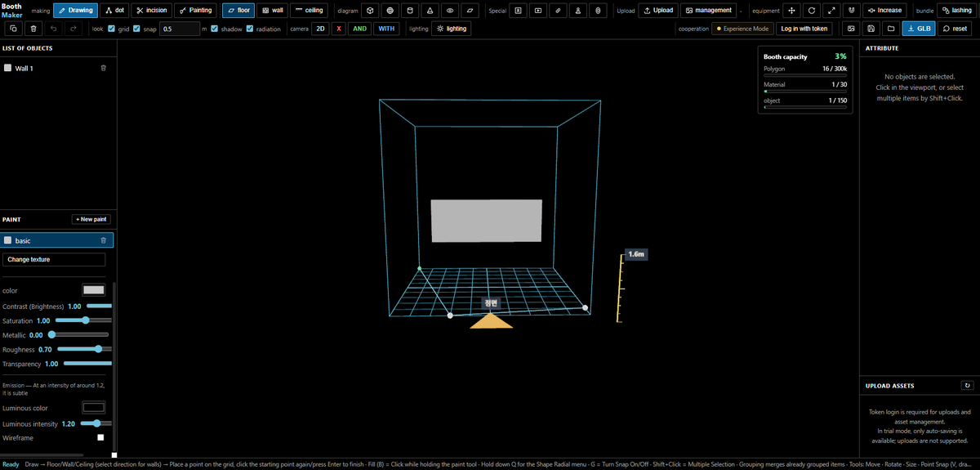Image resolution: width=980 pixels, height=470 pixels.
Task: Click Log in with token
Action: [804, 29]
